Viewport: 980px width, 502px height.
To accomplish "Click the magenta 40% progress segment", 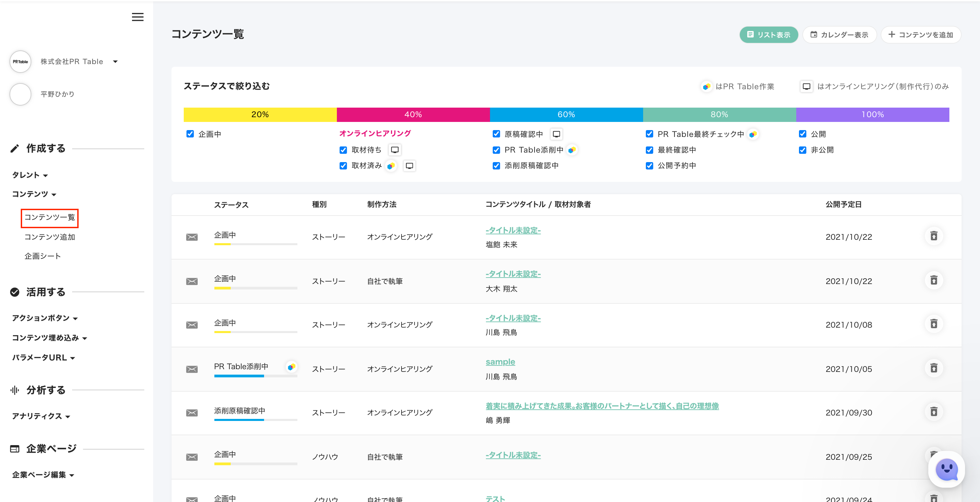I will [413, 115].
